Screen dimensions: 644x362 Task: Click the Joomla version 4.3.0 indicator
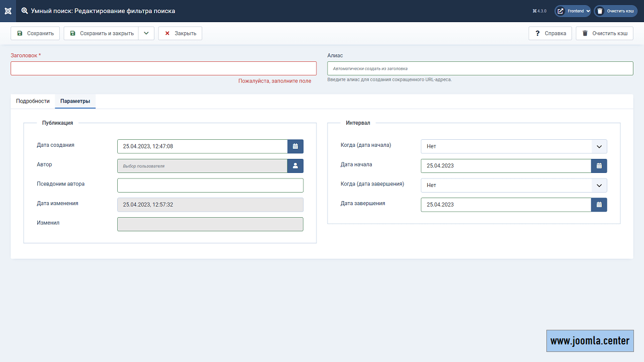point(539,11)
